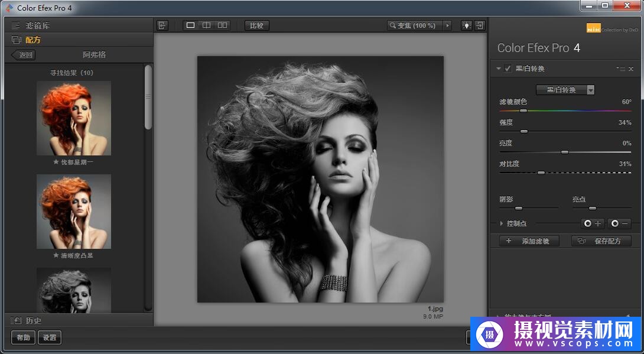The image size is (644, 354).
Task: Switch to side-by-side preview view
Action: [x=222, y=25]
